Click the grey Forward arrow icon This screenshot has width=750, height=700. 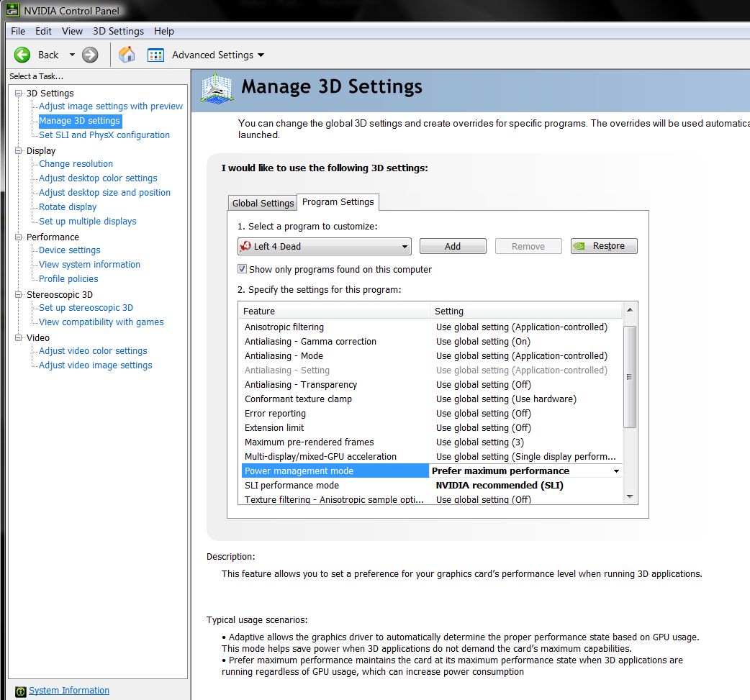90,55
